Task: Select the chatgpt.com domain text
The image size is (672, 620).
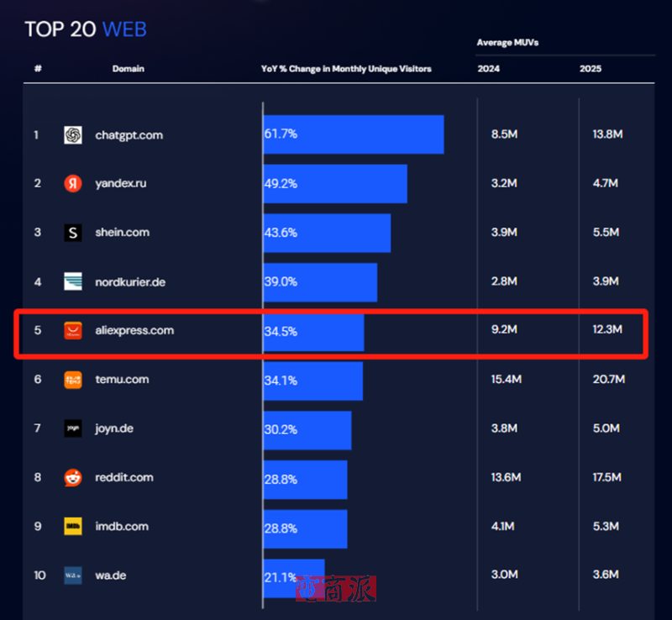Action: (129, 135)
